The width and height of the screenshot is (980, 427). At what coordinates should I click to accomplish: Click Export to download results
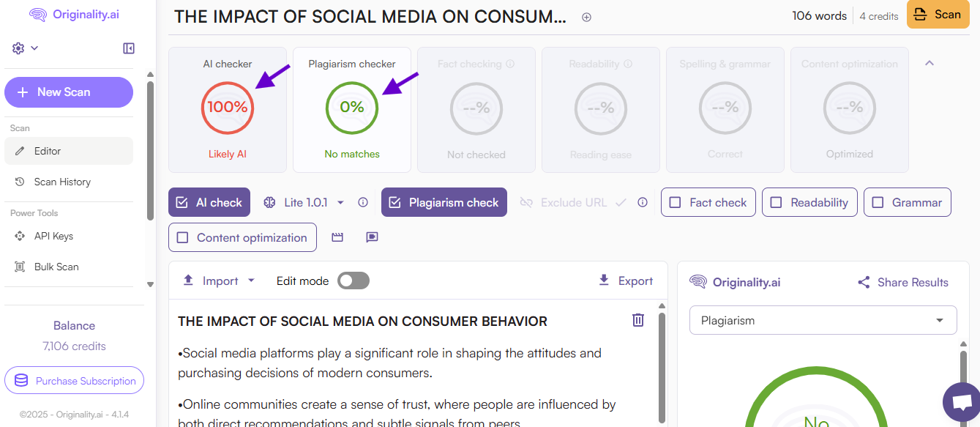[626, 281]
